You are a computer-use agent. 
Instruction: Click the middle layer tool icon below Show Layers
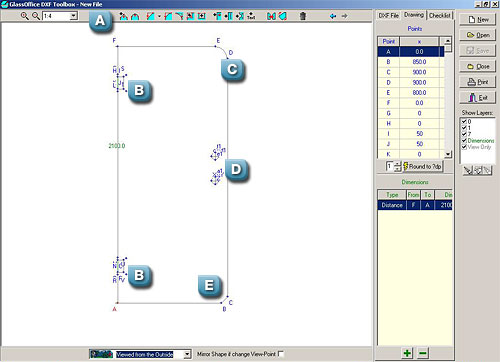click(478, 170)
